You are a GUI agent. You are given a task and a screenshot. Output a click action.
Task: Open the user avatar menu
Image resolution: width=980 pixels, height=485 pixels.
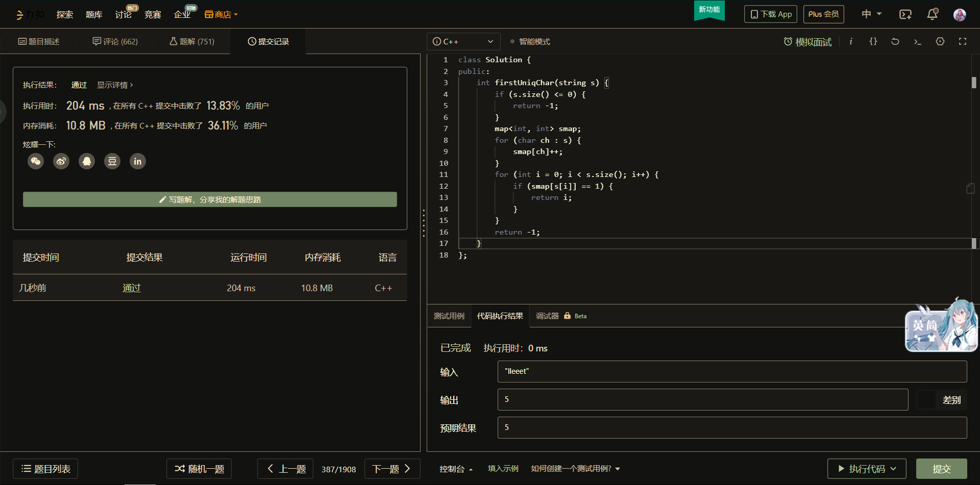(x=960, y=14)
